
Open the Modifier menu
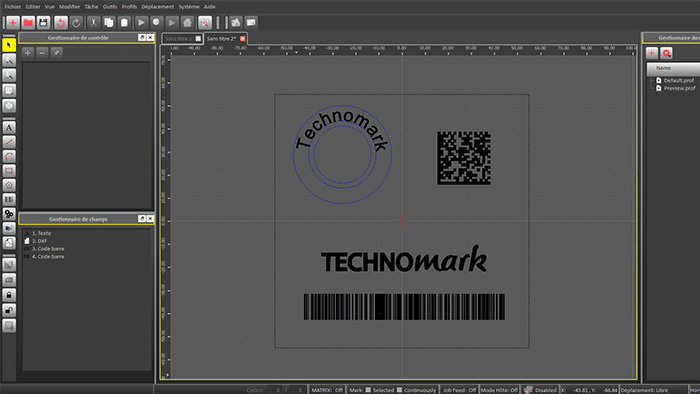coord(70,7)
